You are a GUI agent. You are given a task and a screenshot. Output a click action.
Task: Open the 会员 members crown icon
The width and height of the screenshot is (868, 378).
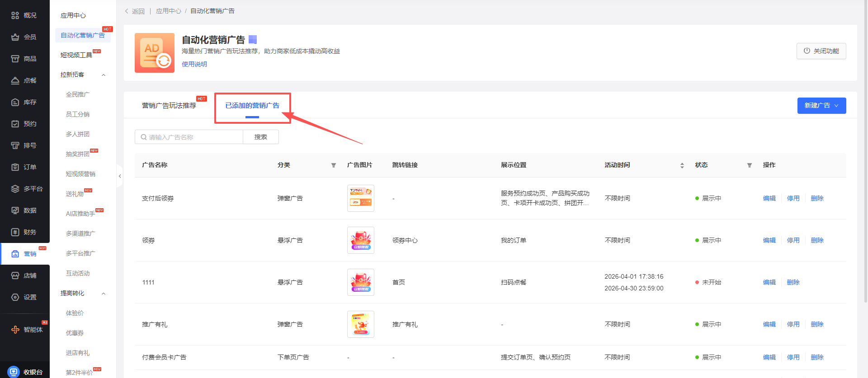pos(15,37)
